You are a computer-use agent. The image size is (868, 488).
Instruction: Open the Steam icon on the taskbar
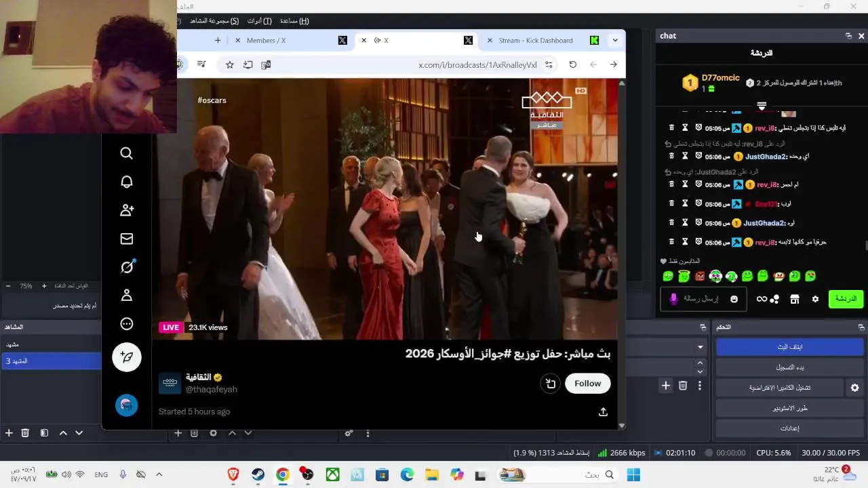click(258, 474)
